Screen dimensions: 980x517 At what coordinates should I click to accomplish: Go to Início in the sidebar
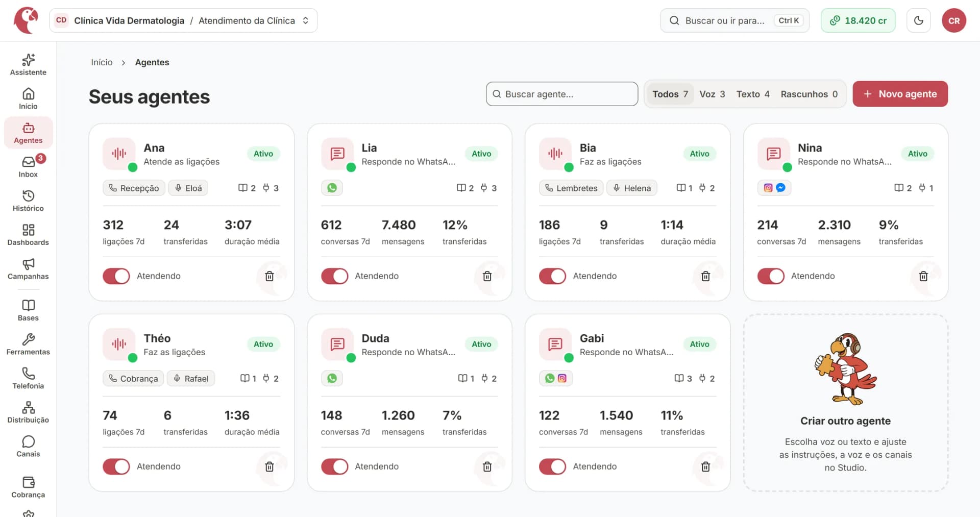[28, 99]
